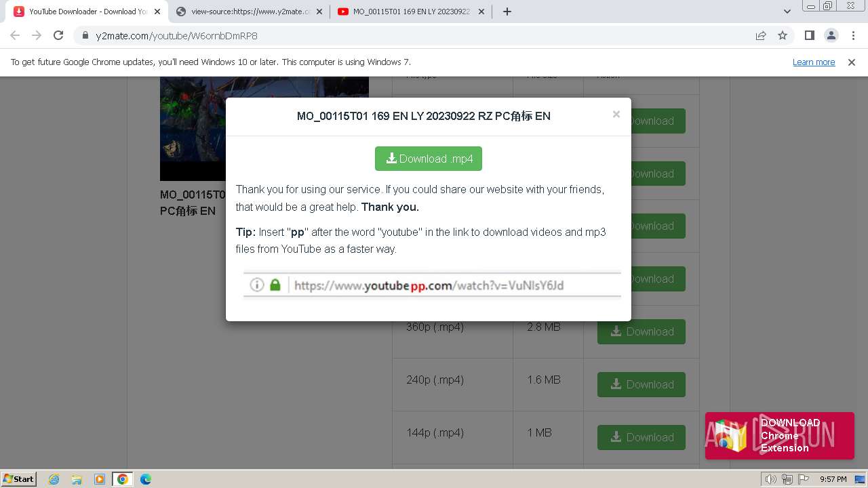Open the volume speaker tray icon
Image resolution: width=868 pixels, height=488 pixels.
pos(770,479)
